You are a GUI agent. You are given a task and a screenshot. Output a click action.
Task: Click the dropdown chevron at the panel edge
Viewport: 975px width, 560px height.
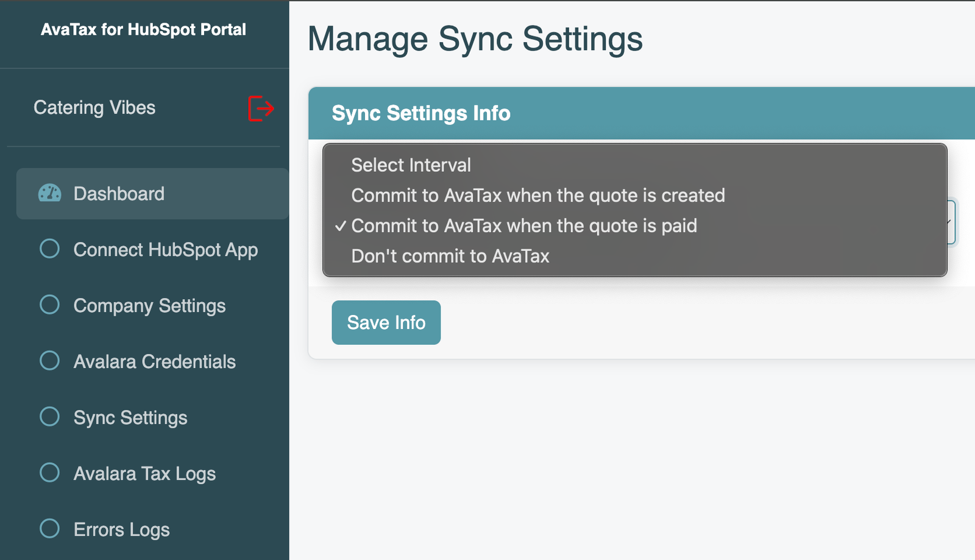(951, 222)
